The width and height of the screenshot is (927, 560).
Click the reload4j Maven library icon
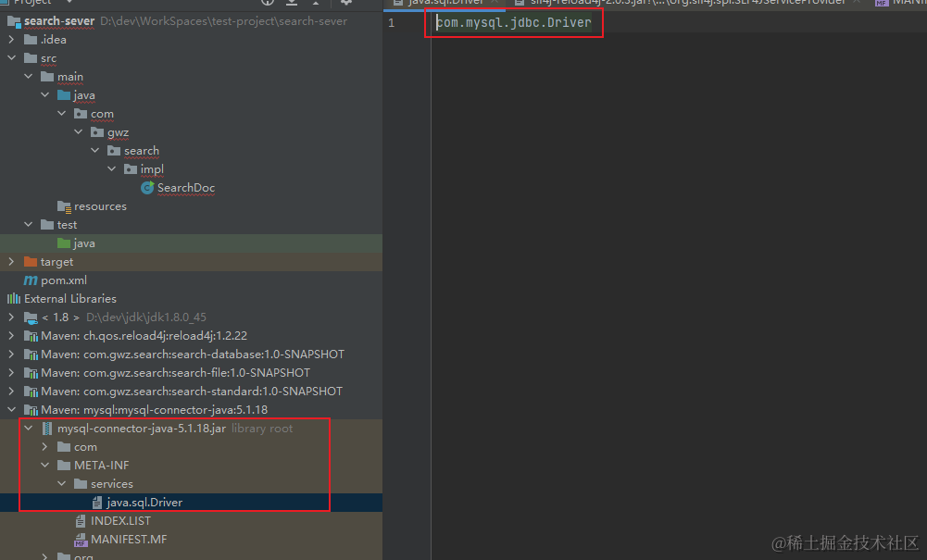point(31,335)
